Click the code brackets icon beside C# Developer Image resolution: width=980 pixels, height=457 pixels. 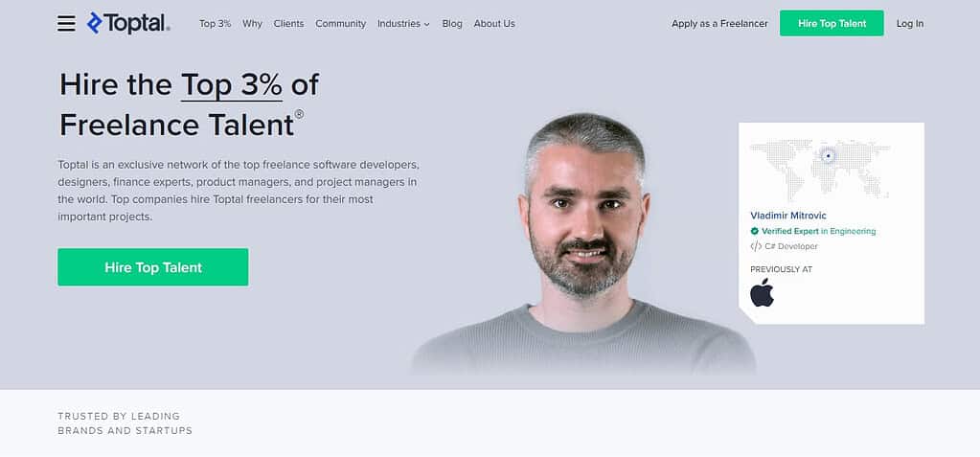(x=756, y=246)
